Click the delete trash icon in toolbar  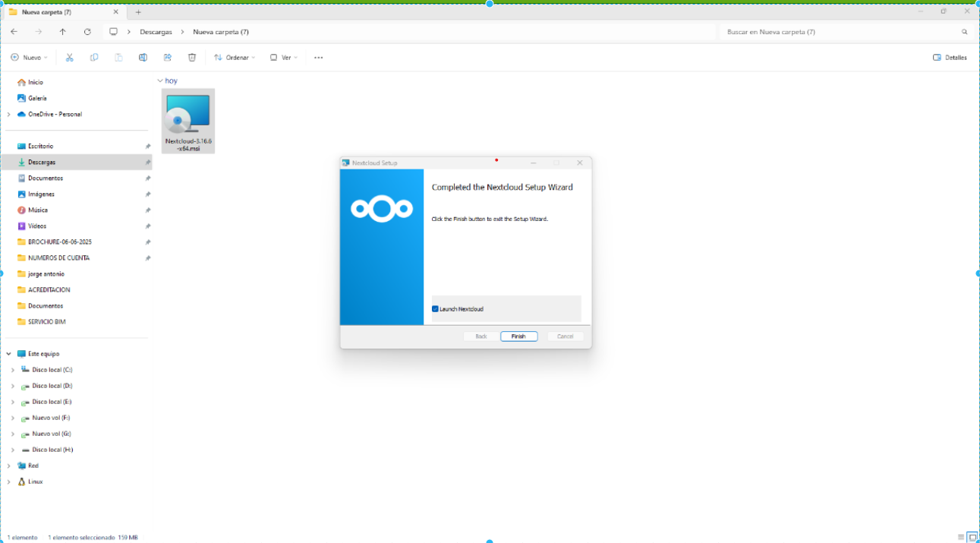[192, 58]
